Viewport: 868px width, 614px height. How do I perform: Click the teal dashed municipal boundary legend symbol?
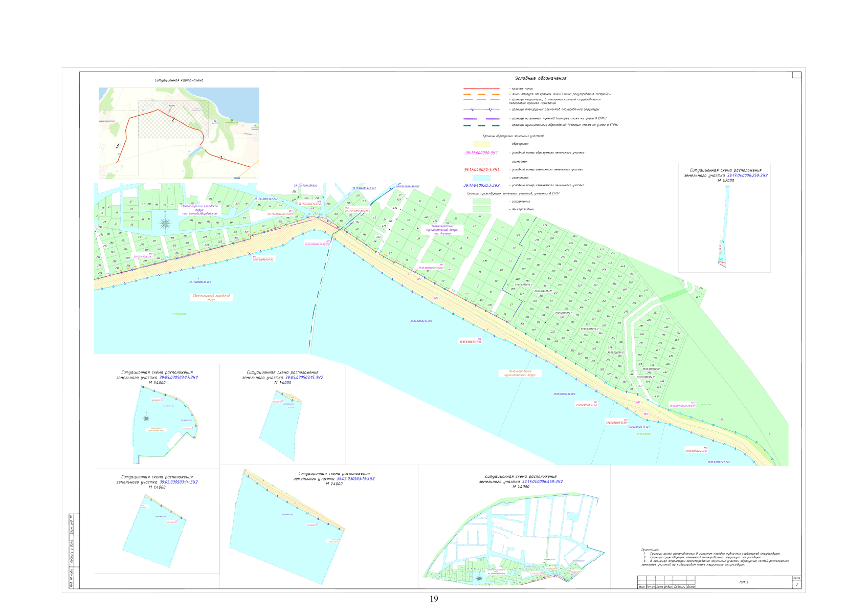pos(481,125)
